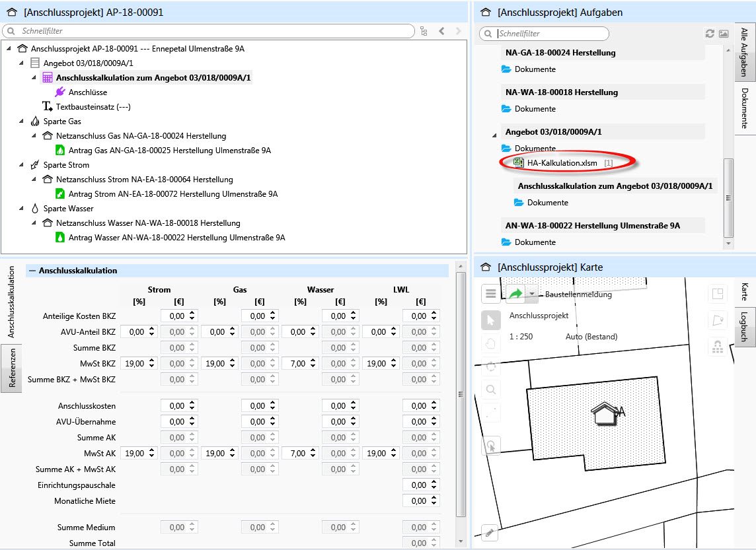Select the polygon-with-pin annotation tool
The width and height of the screenshot is (756, 550).
pyautogui.click(x=718, y=320)
